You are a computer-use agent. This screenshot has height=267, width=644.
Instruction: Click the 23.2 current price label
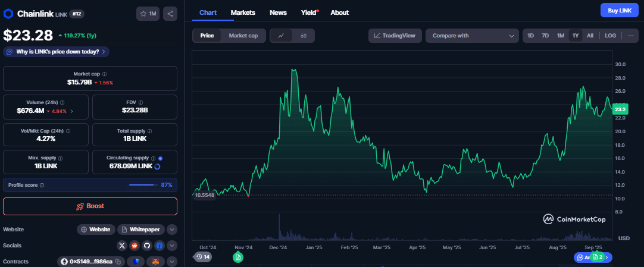click(x=620, y=109)
